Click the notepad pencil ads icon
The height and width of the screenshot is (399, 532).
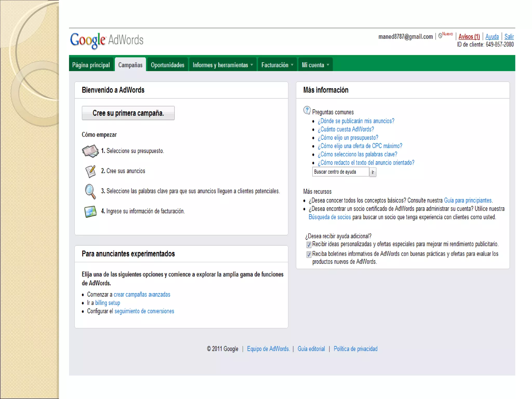(x=90, y=171)
